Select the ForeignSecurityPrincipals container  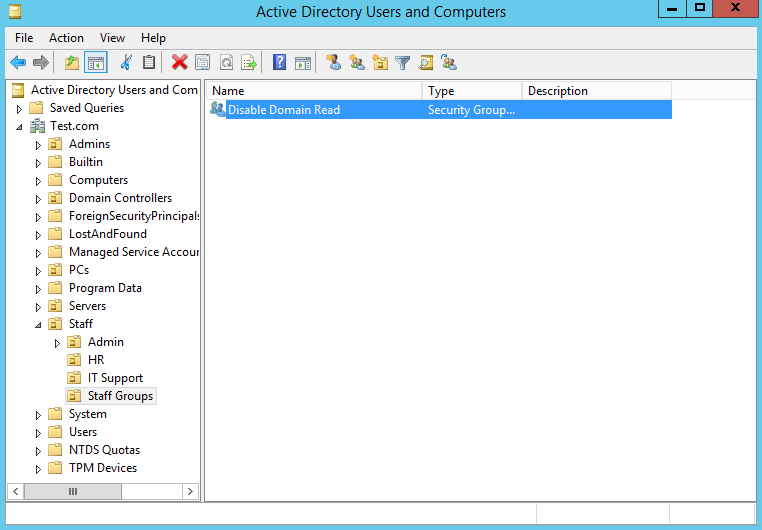134,216
